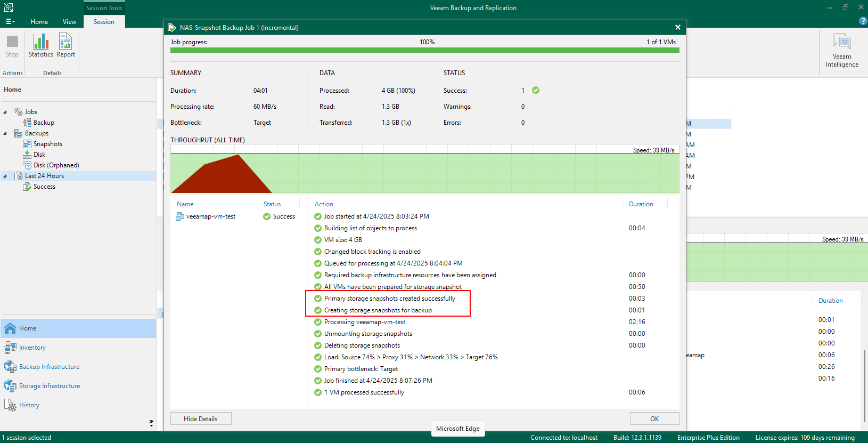Select 'Unmounting storage snapshots' entry

[368, 334]
